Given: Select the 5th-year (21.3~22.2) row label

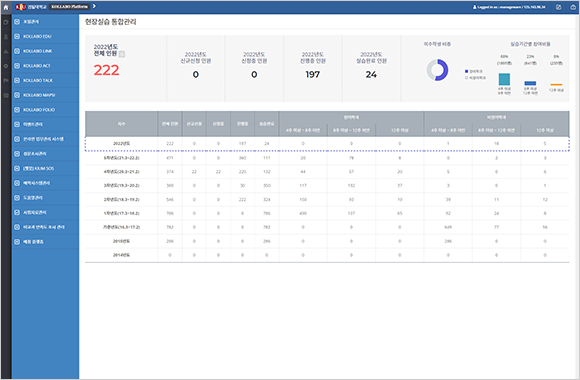Looking at the screenshot, I should pyautogui.click(x=121, y=158).
